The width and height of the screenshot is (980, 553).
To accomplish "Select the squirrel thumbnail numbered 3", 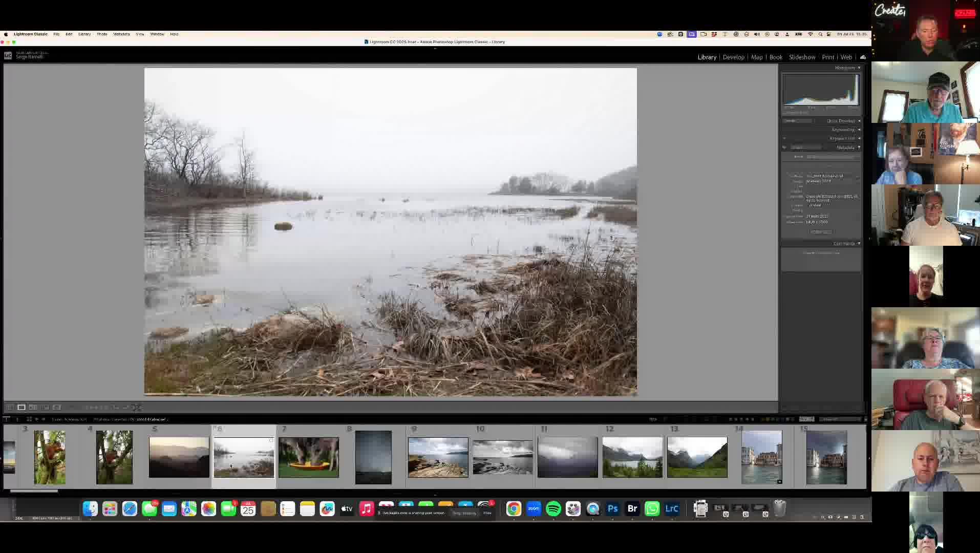I will (x=50, y=457).
